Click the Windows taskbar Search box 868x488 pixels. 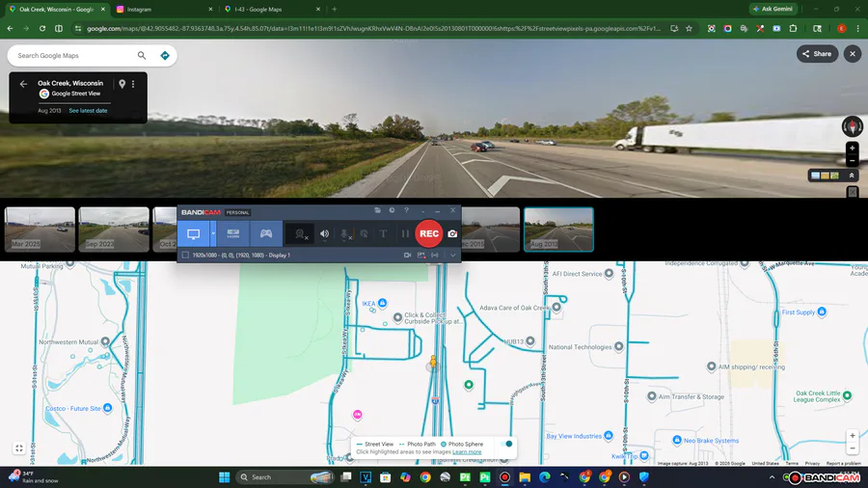tap(285, 477)
